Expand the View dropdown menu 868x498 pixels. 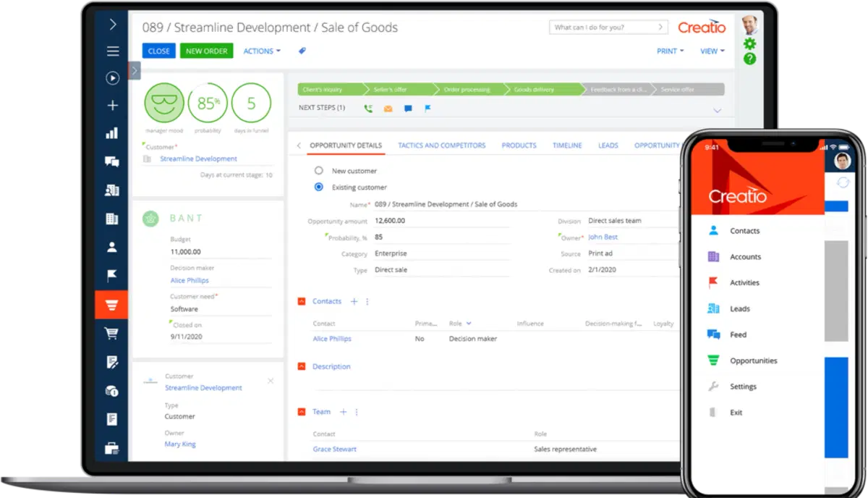[x=712, y=51]
